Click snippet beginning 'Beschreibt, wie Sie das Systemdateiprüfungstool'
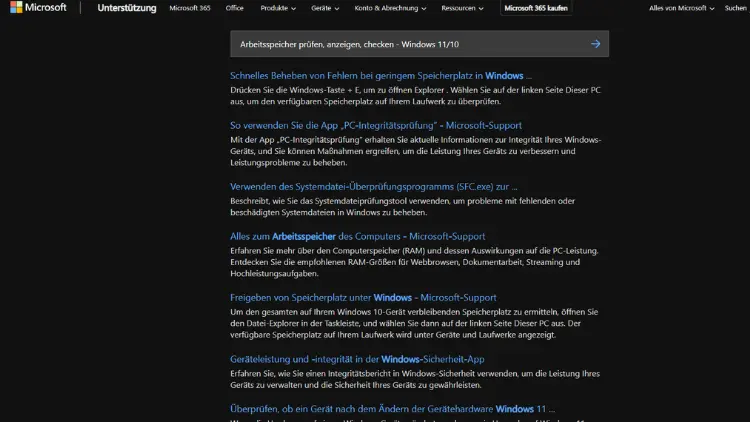Viewport: 750px width, 422px height. click(x=402, y=207)
